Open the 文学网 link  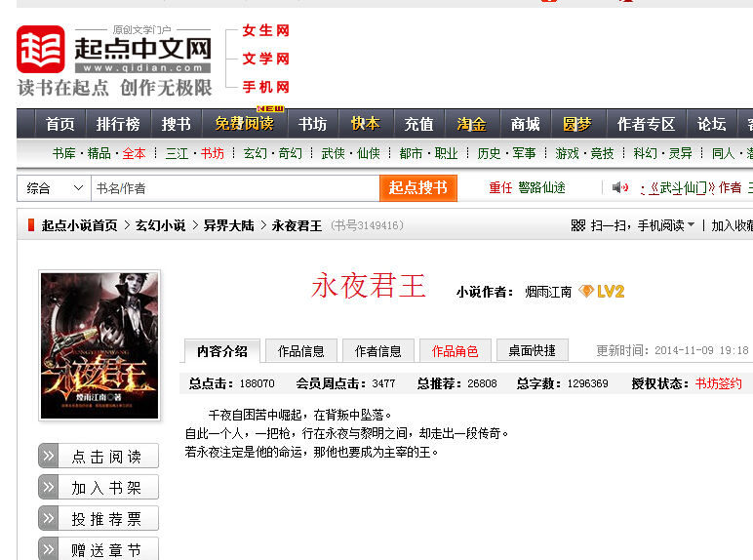265,59
